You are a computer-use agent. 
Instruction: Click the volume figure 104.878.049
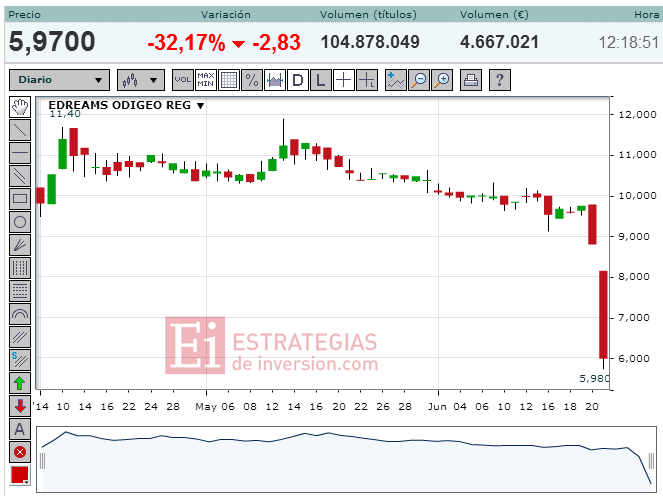pos(370,42)
